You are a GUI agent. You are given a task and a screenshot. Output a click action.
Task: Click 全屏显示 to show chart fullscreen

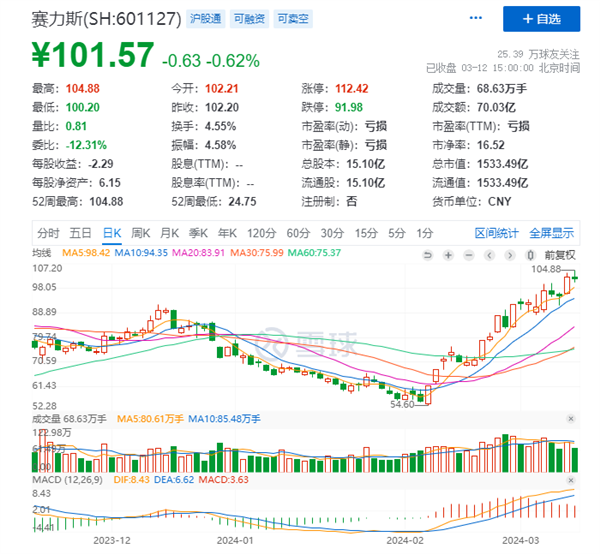pyautogui.click(x=552, y=233)
